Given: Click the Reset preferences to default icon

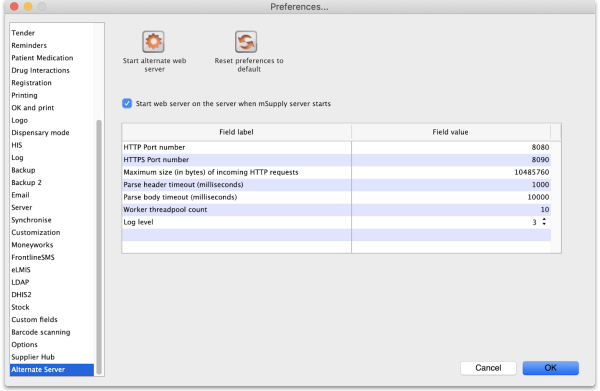Looking at the screenshot, I should point(246,42).
